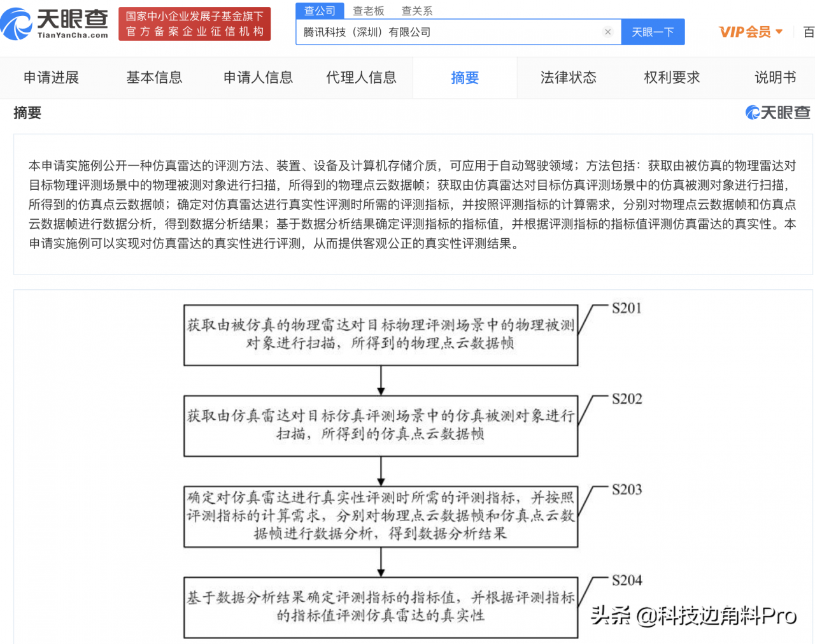Open the 申请进展 tab
815x644 pixels.
click(x=52, y=78)
